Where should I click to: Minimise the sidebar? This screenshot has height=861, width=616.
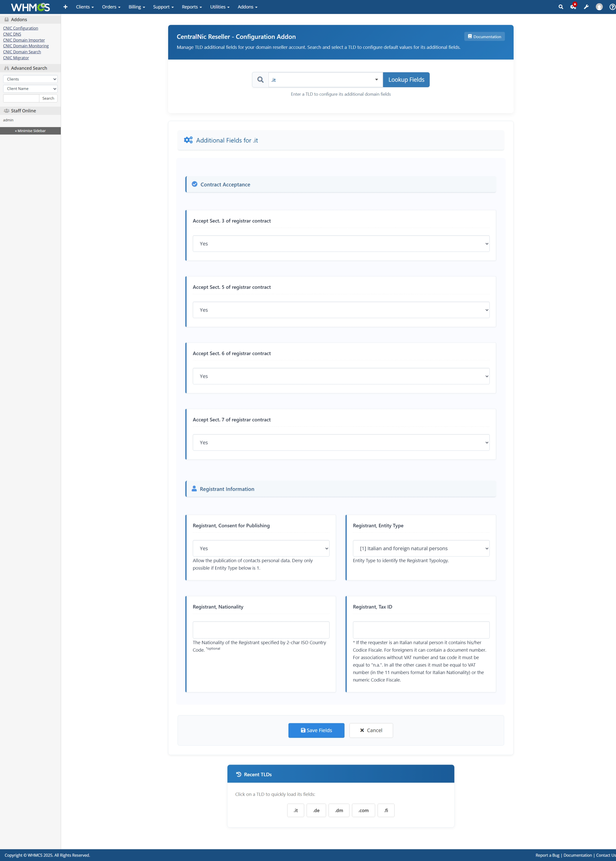(30, 130)
